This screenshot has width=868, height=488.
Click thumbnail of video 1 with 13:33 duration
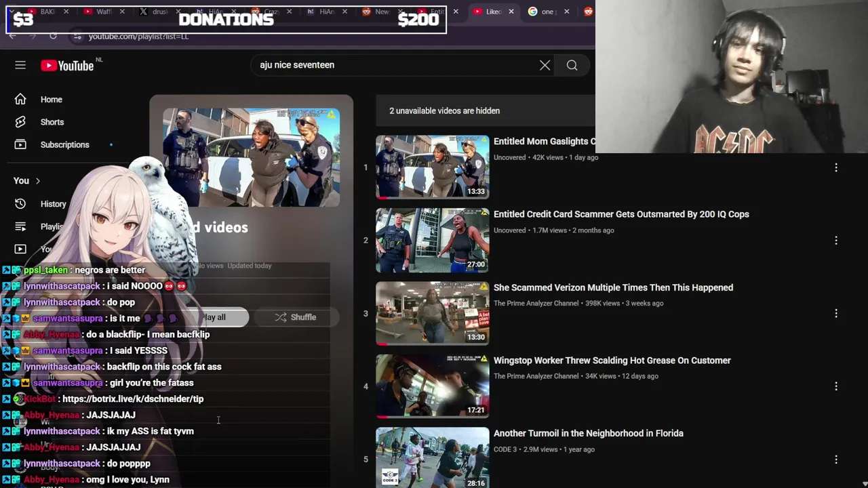(x=433, y=167)
